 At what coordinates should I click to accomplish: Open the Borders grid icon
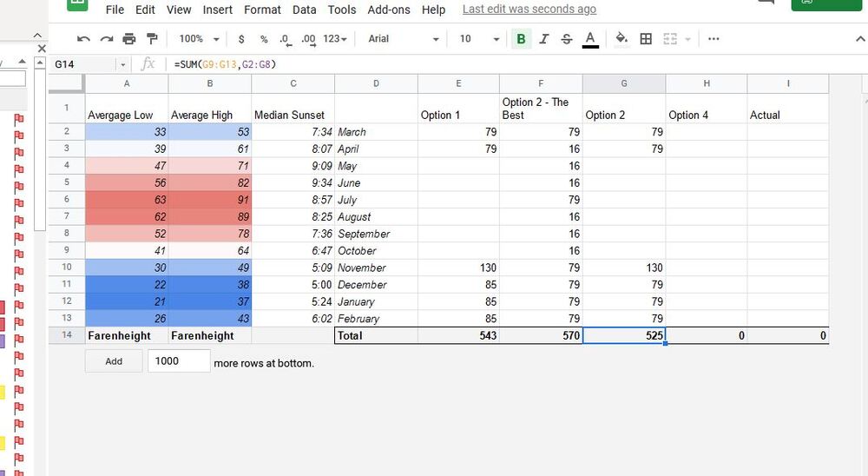[x=646, y=39]
